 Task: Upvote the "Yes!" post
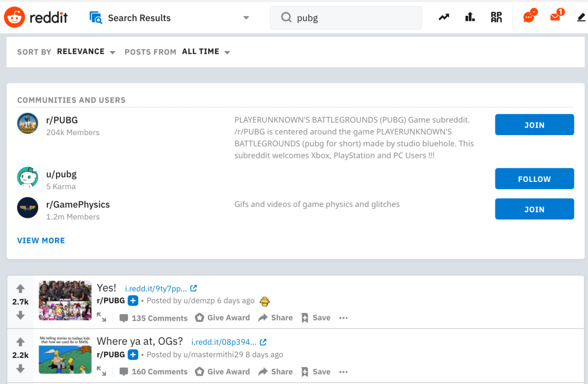click(x=20, y=288)
